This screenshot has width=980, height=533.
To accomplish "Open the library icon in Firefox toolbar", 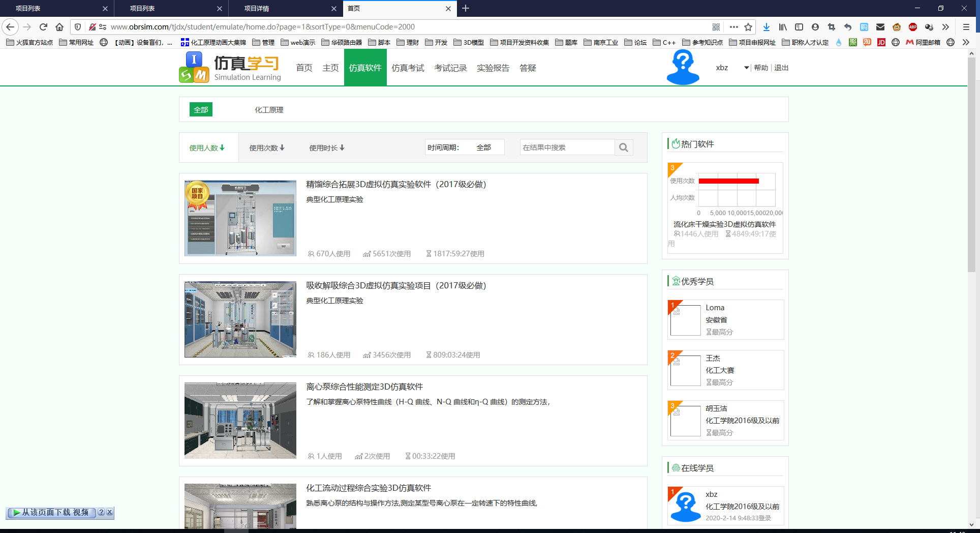I will [783, 27].
